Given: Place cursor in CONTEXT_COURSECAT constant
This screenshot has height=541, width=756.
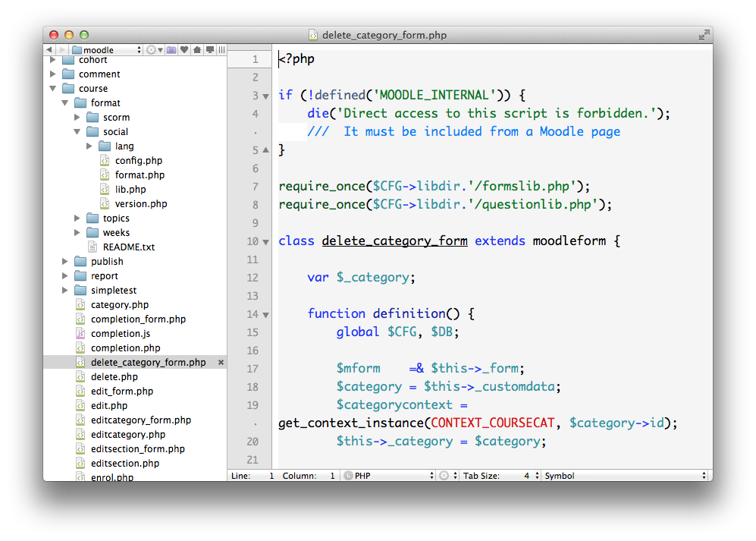Looking at the screenshot, I should pos(492,423).
